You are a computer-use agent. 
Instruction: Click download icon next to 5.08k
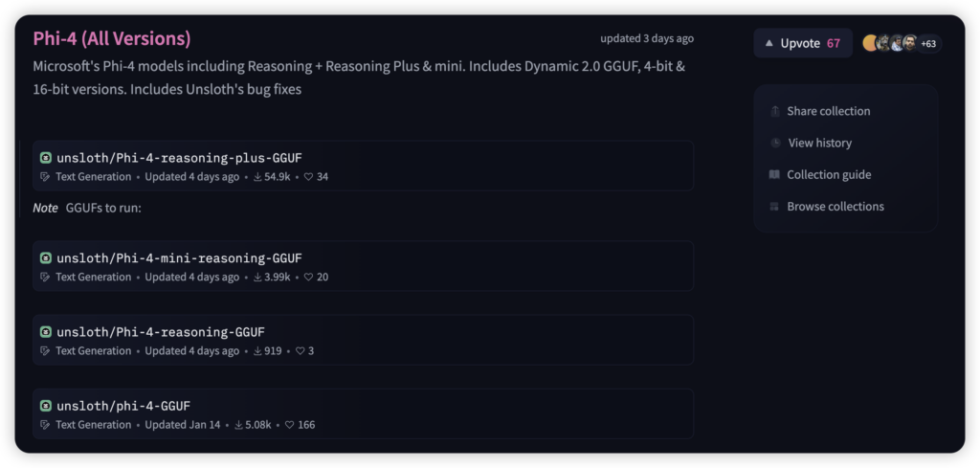point(238,425)
